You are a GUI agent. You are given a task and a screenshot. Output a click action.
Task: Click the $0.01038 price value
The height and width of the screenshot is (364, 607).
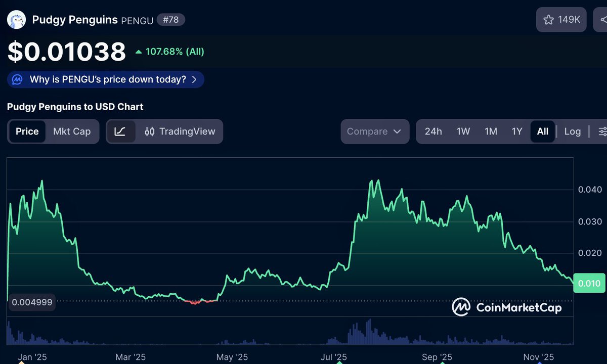tap(67, 52)
